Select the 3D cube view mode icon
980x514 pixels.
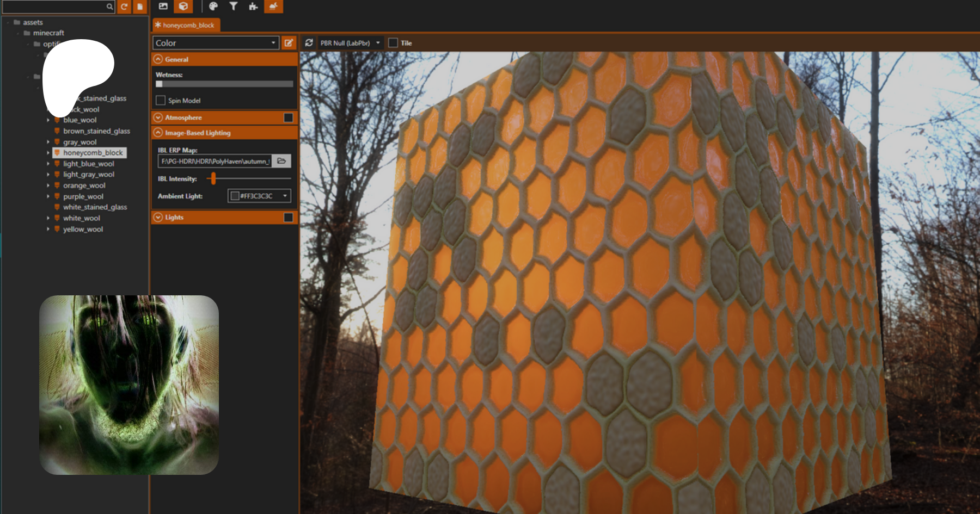click(183, 6)
